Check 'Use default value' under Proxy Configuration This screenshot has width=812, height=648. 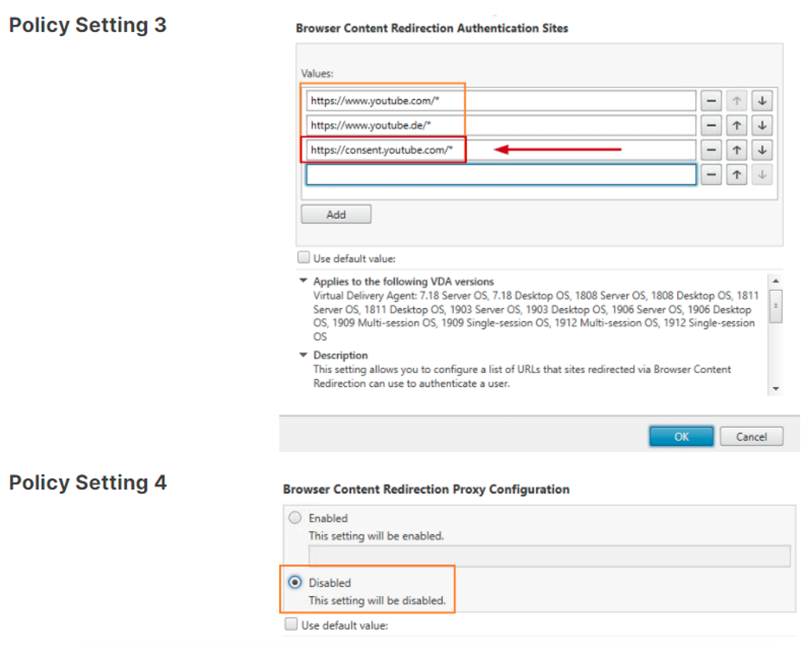coord(292,625)
